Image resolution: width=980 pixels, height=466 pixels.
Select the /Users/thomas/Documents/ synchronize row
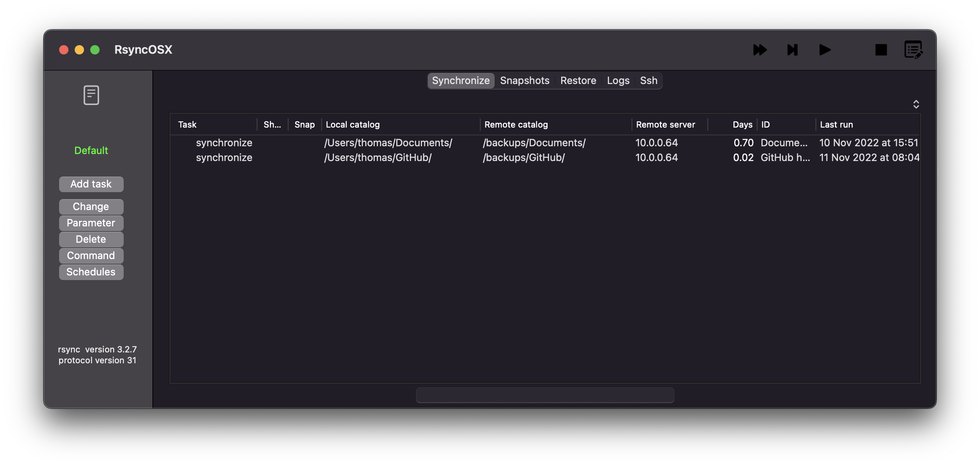[388, 143]
